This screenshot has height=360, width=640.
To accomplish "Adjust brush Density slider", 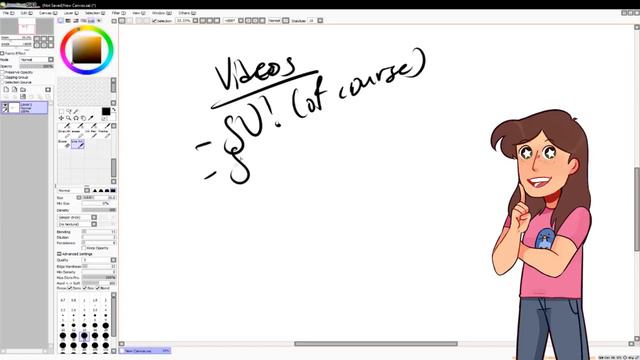I will (x=99, y=210).
